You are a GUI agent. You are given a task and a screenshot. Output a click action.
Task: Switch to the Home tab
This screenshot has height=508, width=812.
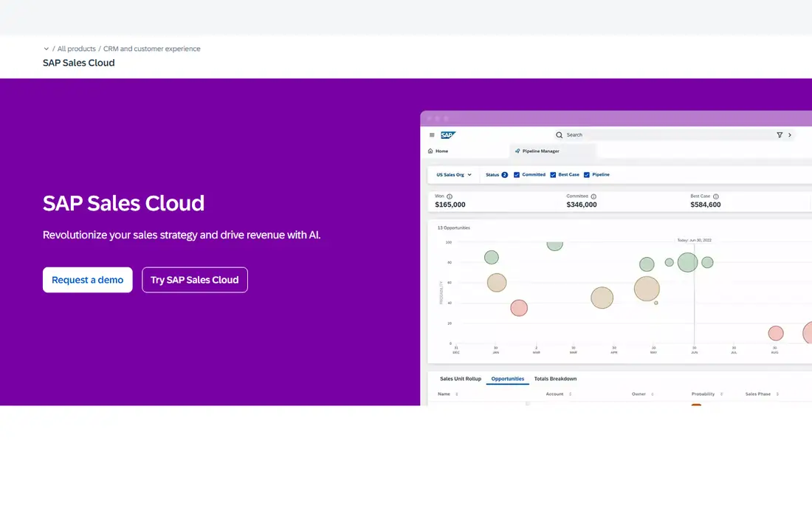pyautogui.click(x=438, y=151)
